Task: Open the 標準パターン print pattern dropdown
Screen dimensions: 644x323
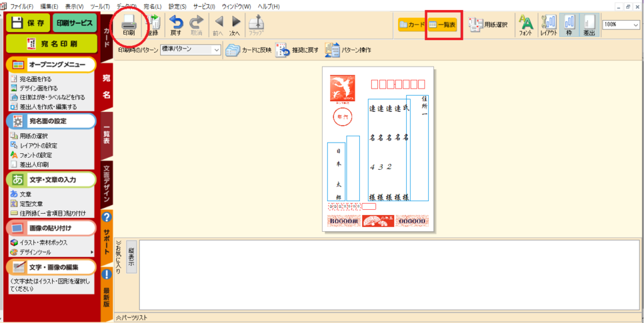Action: [x=191, y=49]
